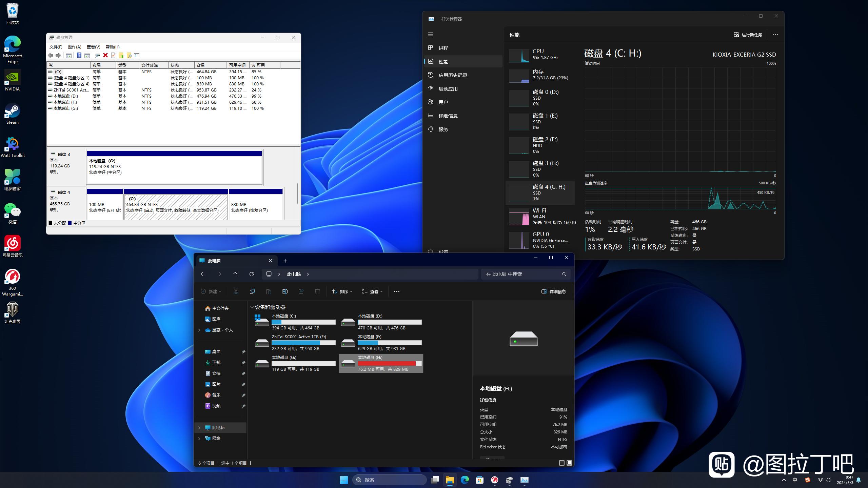This screenshot has height=488, width=868.
Task: Select the (C:) 464.84 GB partition block in Disk 4
Action: click(x=176, y=204)
